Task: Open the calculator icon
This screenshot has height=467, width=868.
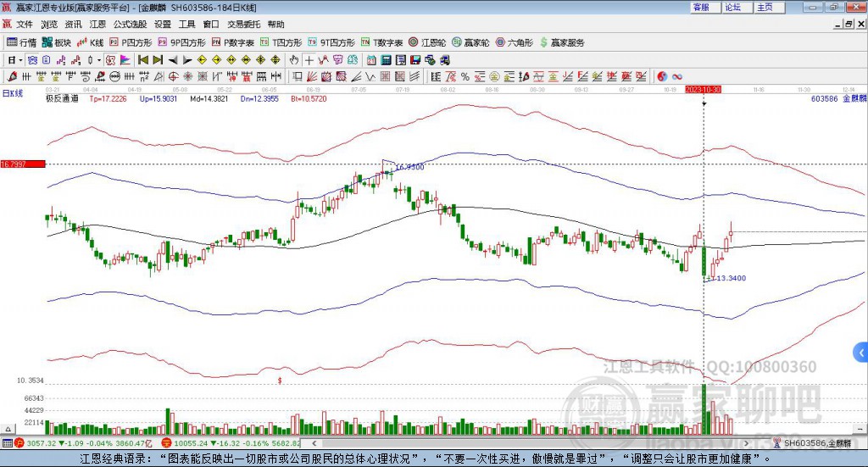Action: pyautogui.click(x=387, y=60)
